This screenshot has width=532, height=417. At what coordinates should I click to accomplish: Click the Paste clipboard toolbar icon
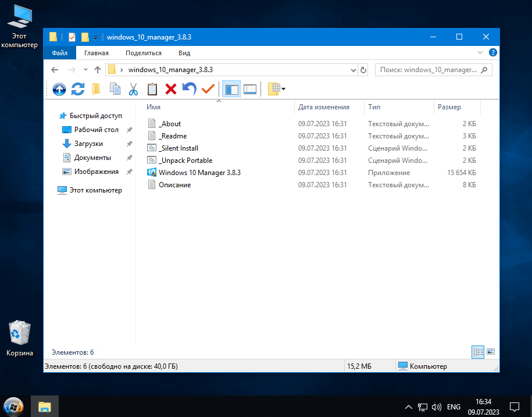[152, 89]
